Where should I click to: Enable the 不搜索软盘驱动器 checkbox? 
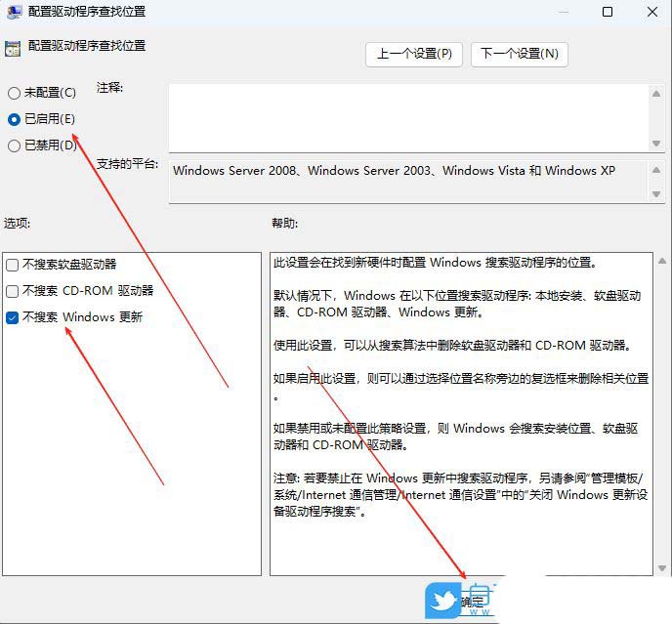point(12,265)
